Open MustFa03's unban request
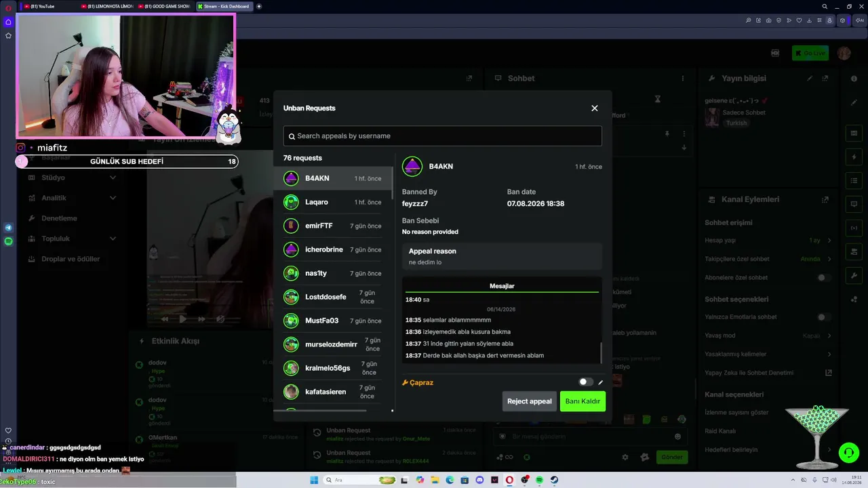The width and height of the screenshot is (868, 488). (x=333, y=321)
